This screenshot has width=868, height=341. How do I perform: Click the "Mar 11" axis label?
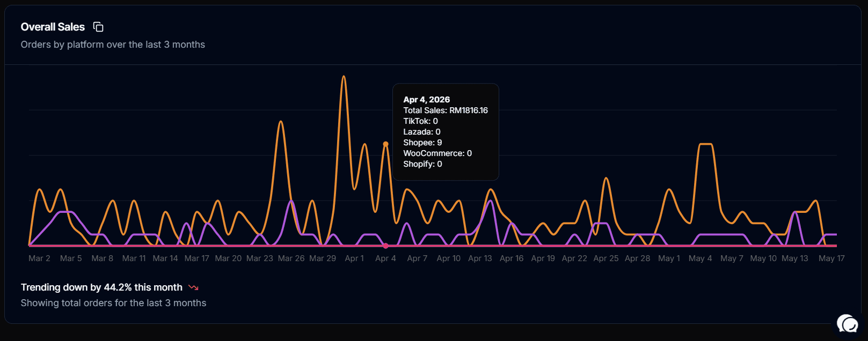point(134,258)
